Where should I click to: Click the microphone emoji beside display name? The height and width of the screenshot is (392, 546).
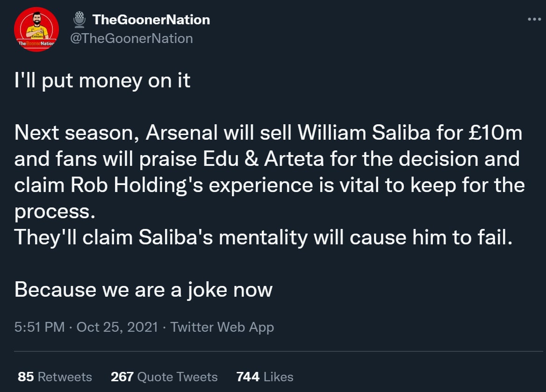click(x=80, y=19)
